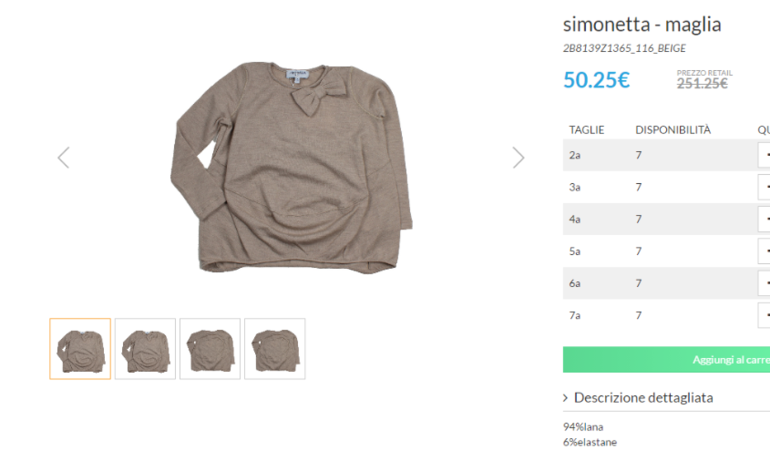Screen dimensions: 770x471
Task: Decrease quantity for size 2a
Action: tap(765, 155)
